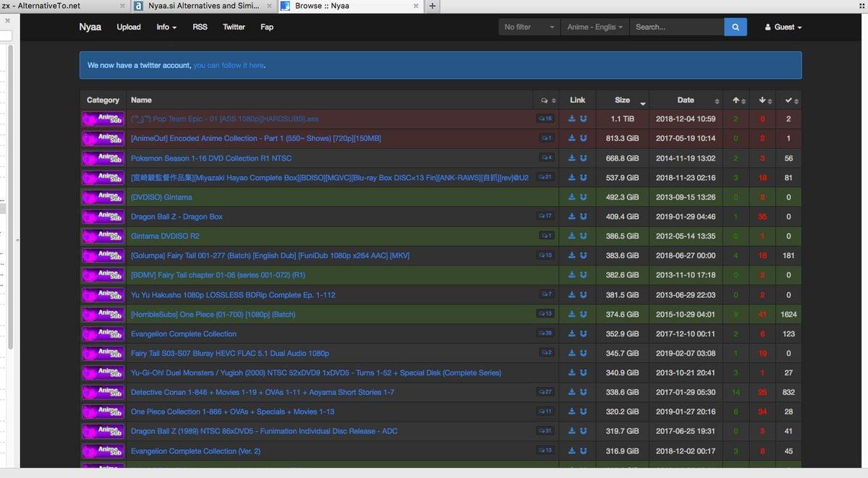The width and height of the screenshot is (868, 478).
Task: Open magnet link for AnimeOut Encoded Anime Collection
Action: pos(583,138)
